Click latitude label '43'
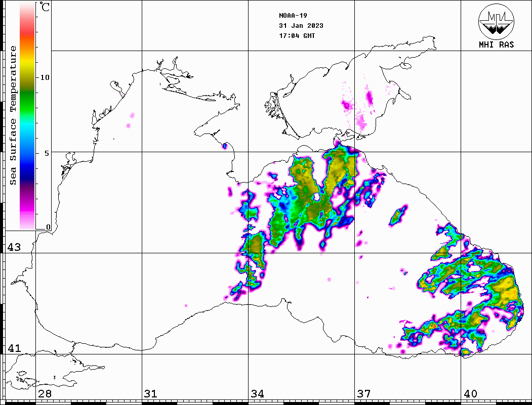Image resolution: width=532 pixels, height=405 pixels. click(14, 247)
